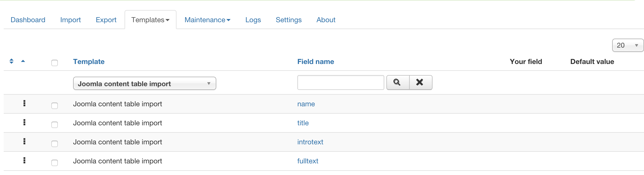Open the name field link
The width and height of the screenshot is (644, 175).
click(306, 104)
